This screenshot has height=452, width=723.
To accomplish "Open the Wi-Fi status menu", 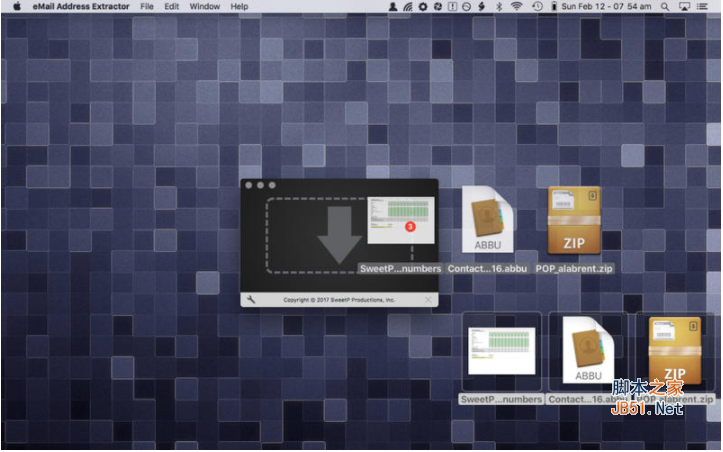I will (517, 7).
